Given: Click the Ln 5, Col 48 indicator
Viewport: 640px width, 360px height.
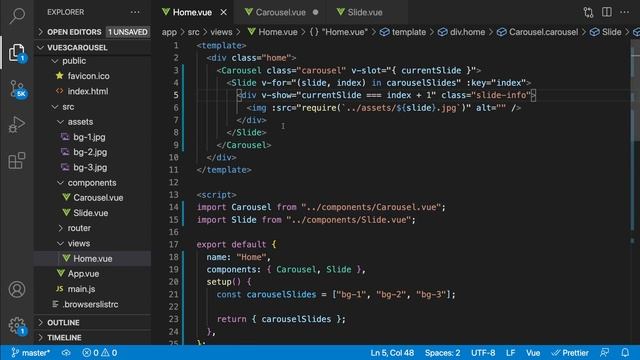Looking at the screenshot, I should coord(392,353).
